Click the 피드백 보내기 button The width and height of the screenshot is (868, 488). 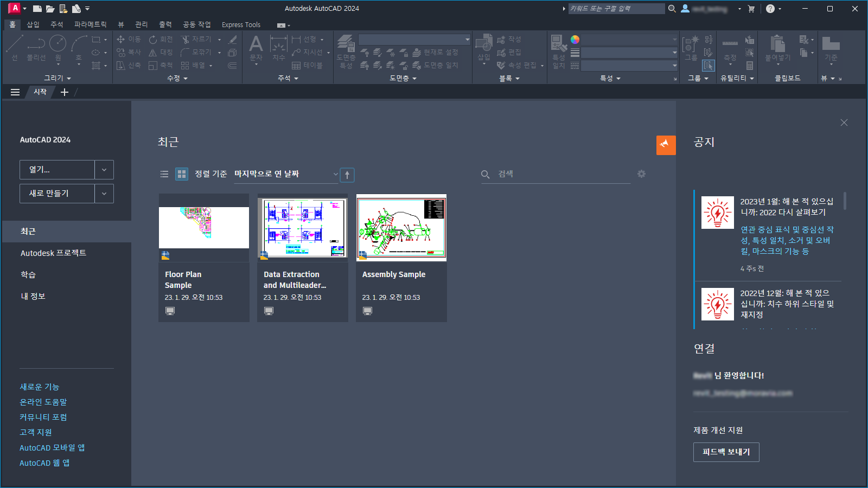[726, 452]
